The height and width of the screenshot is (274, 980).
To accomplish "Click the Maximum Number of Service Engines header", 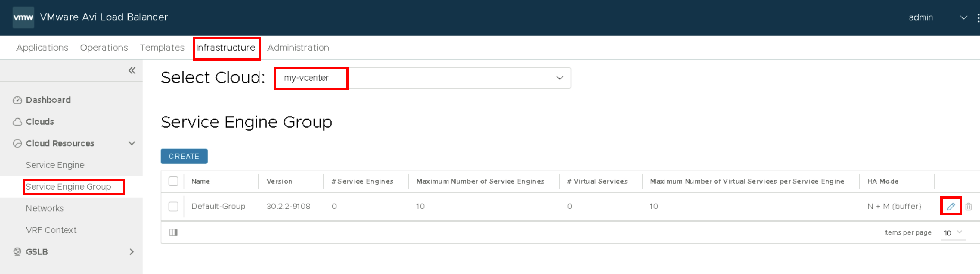I will point(480,181).
